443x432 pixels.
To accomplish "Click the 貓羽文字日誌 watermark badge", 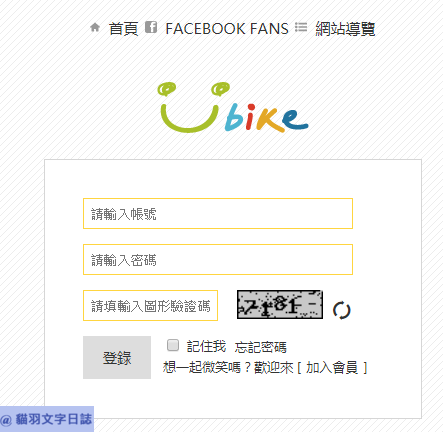I will 47,419.
